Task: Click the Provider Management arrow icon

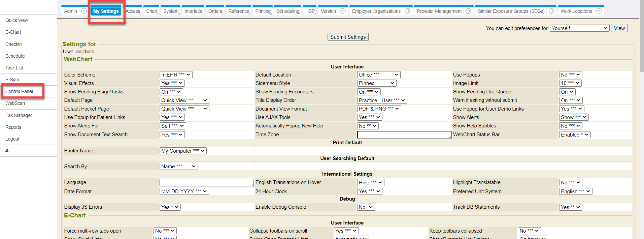Action: coord(468,11)
